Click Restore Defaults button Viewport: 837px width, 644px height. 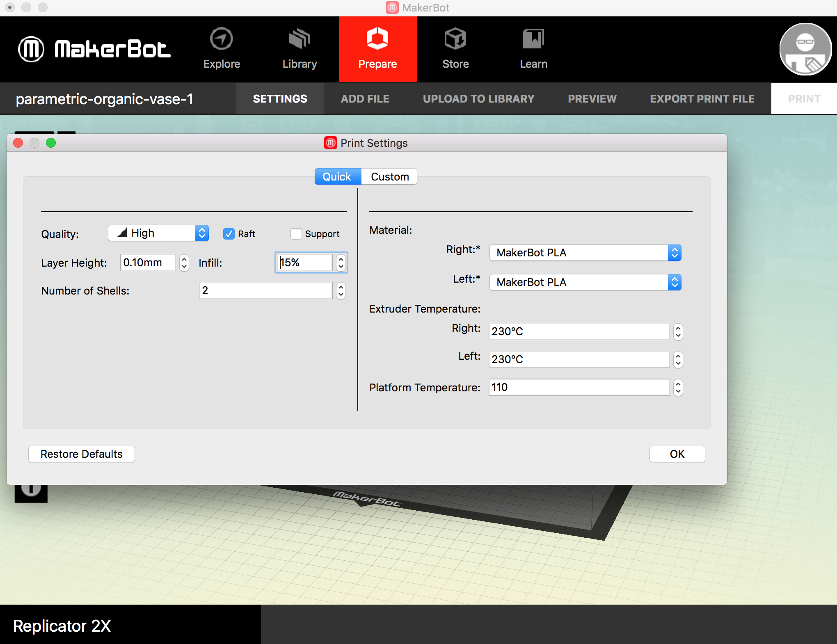pyautogui.click(x=81, y=454)
